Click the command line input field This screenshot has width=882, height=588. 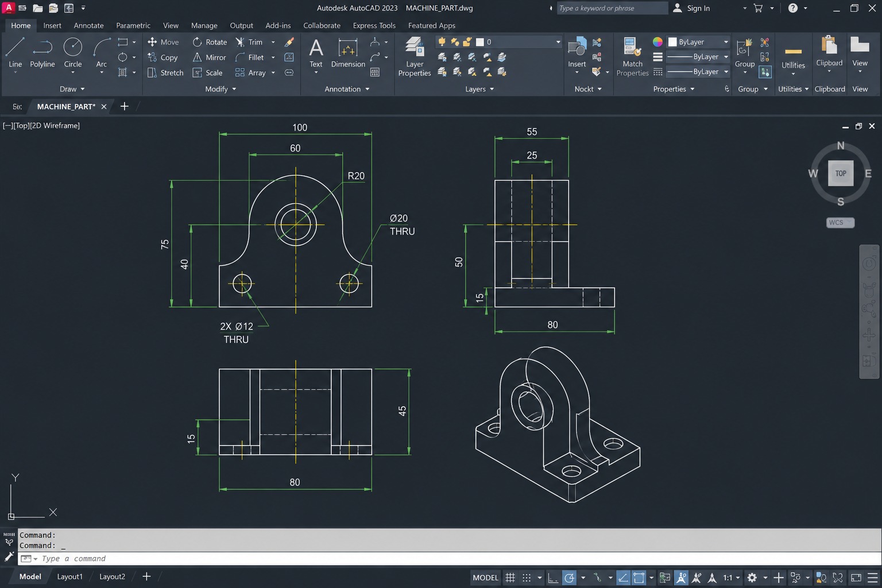[x=449, y=559]
